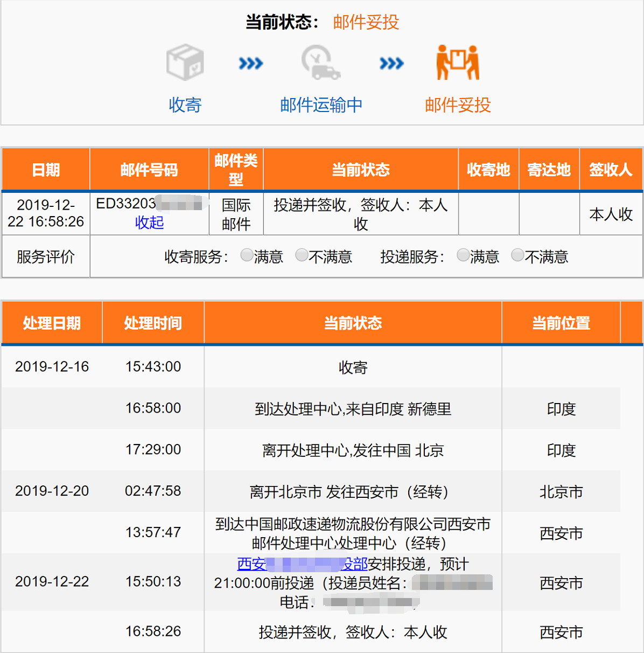Collapse details with the 收起 link

pos(149,223)
